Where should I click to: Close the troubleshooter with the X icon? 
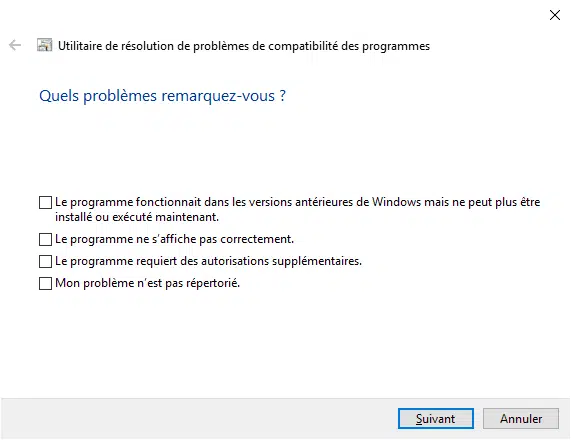(x=555, y=15)
